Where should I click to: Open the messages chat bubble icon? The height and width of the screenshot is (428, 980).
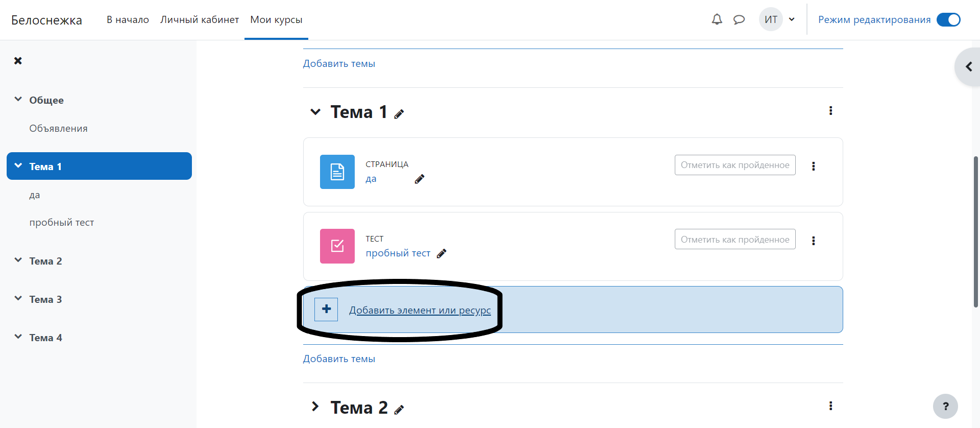[x=739, y=20]
